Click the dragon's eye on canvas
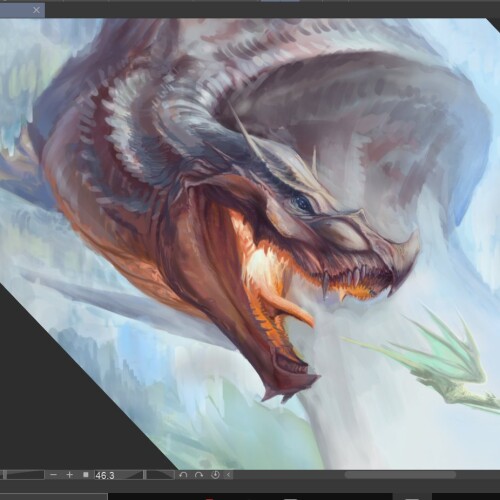Screen dimensions: 500x500 pos(302,203)
